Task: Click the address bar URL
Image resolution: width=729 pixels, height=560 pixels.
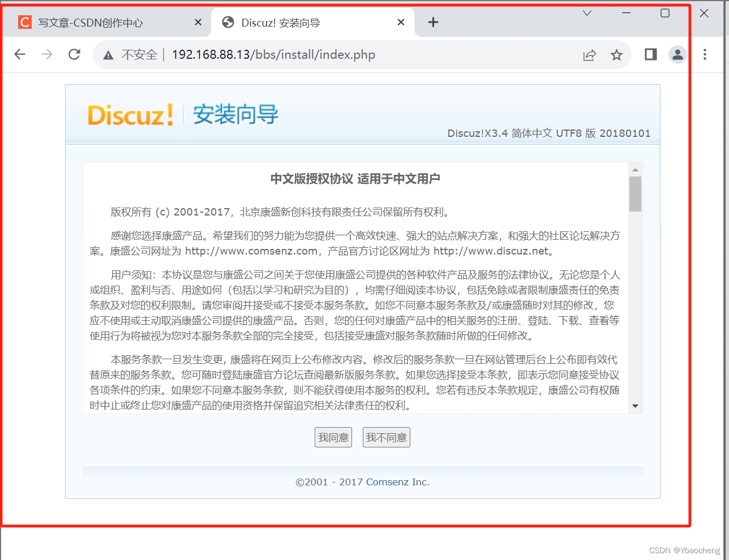Action: [x=273, y=55]
